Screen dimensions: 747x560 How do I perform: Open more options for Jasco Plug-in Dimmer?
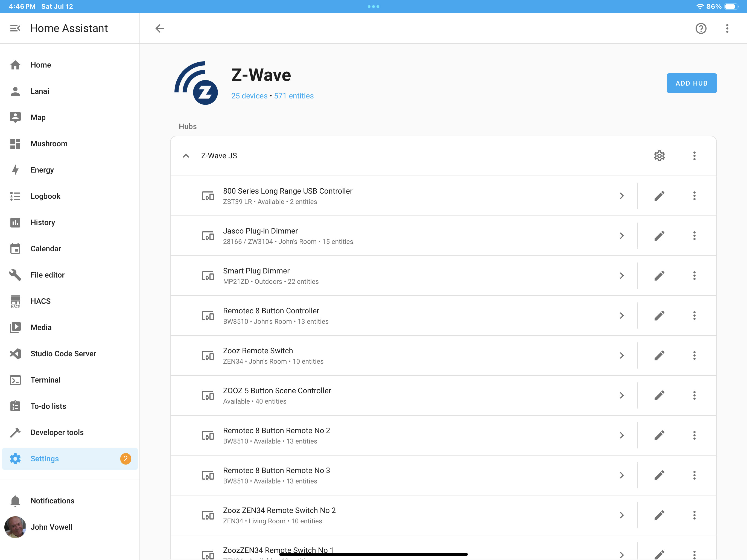(x=694, y=236)
